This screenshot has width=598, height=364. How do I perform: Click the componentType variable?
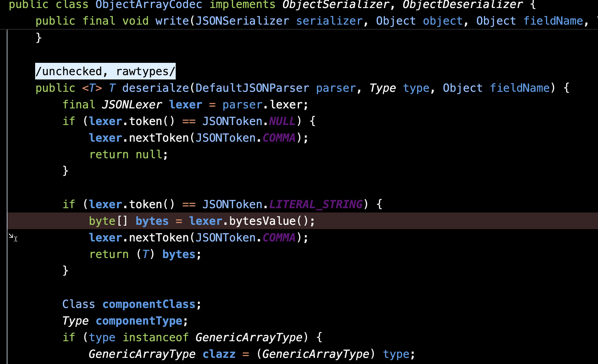tap(139, 321)
